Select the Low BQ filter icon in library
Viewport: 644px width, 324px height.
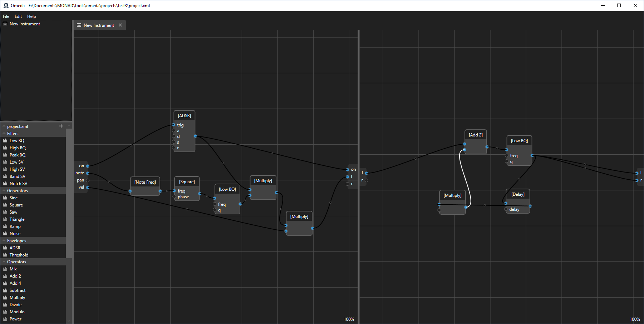point(5,141)
